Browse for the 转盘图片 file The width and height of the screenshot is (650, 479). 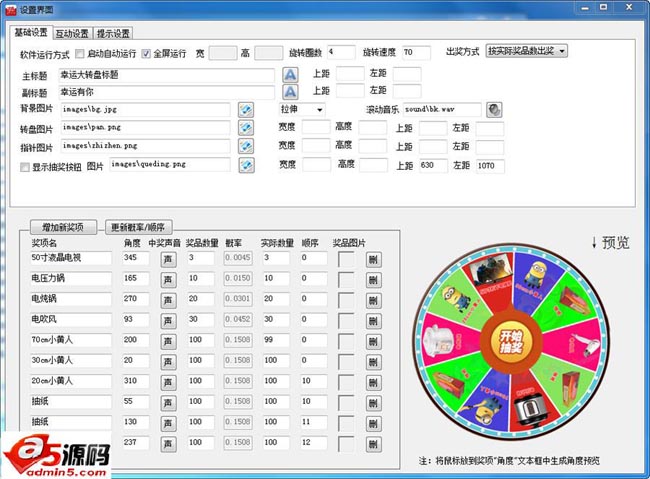(x=246, y=128)
